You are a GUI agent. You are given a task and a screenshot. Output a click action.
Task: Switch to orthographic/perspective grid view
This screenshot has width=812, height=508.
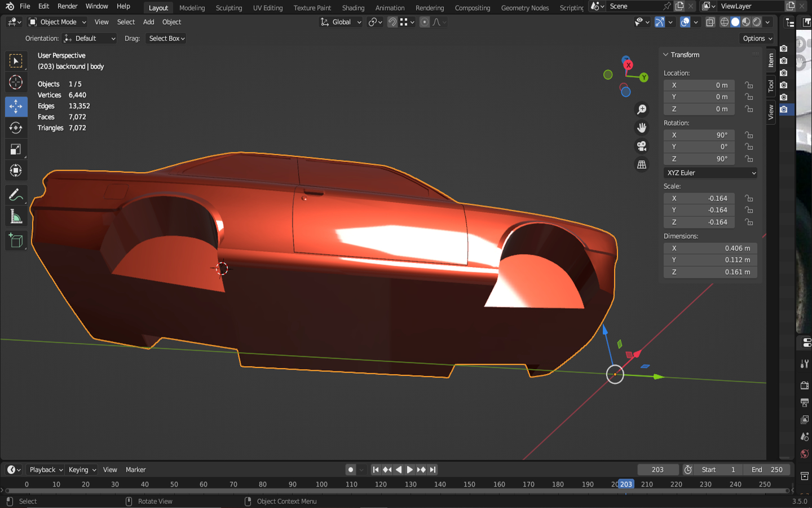point(642,165)
